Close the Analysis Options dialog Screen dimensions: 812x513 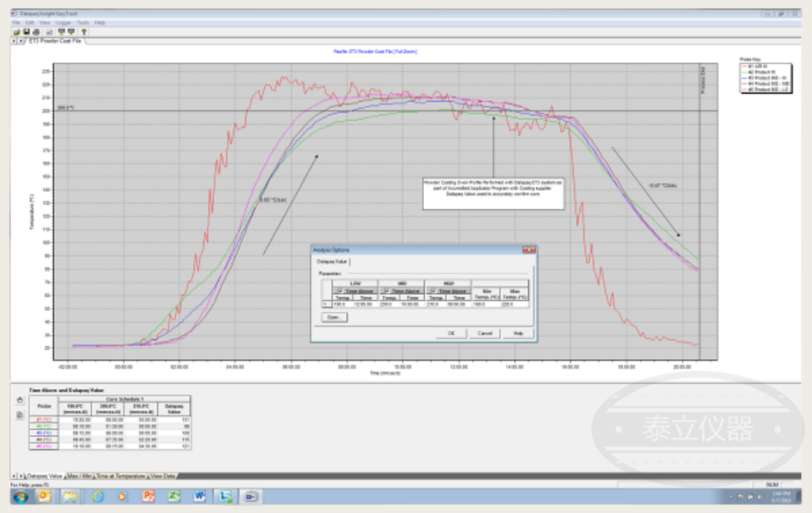tap(531, 250)
